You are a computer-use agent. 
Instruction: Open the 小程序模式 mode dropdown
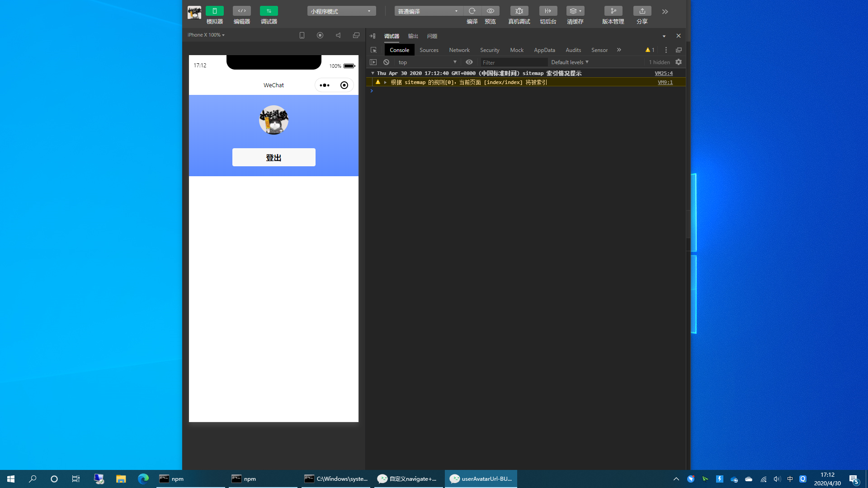pyautogui.click(x=341, y=11)
